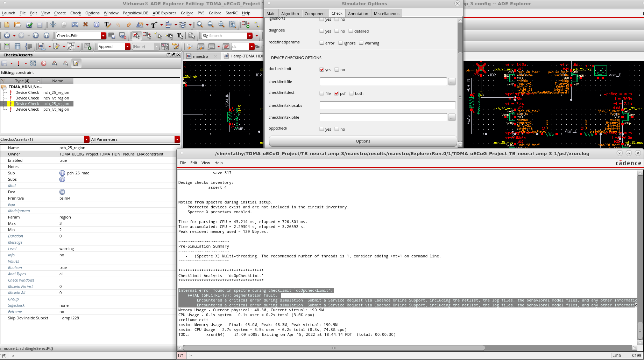
Task: Toggle checklimitdest psf checkbox
Action: pyautogui.click(x=337, y=93)
